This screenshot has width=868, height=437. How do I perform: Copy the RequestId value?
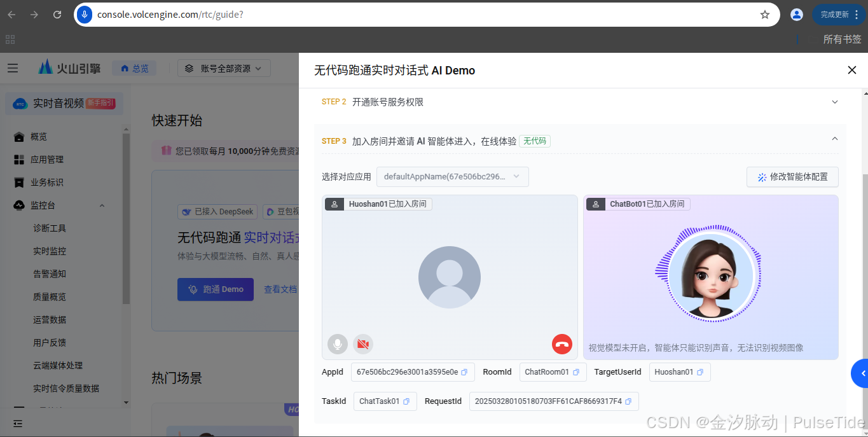tap(628, 401)
